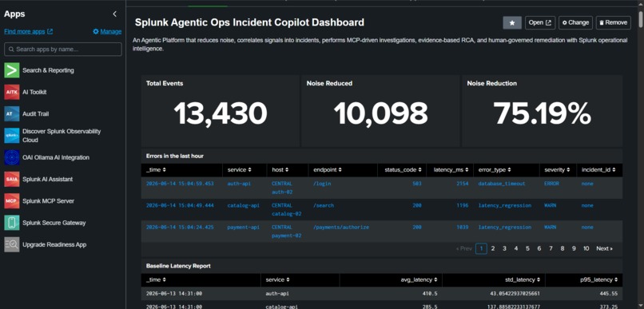This screenshot has width=644, height=309.
Task: Click the auth-api service cell in errors table
Action: 238,184
